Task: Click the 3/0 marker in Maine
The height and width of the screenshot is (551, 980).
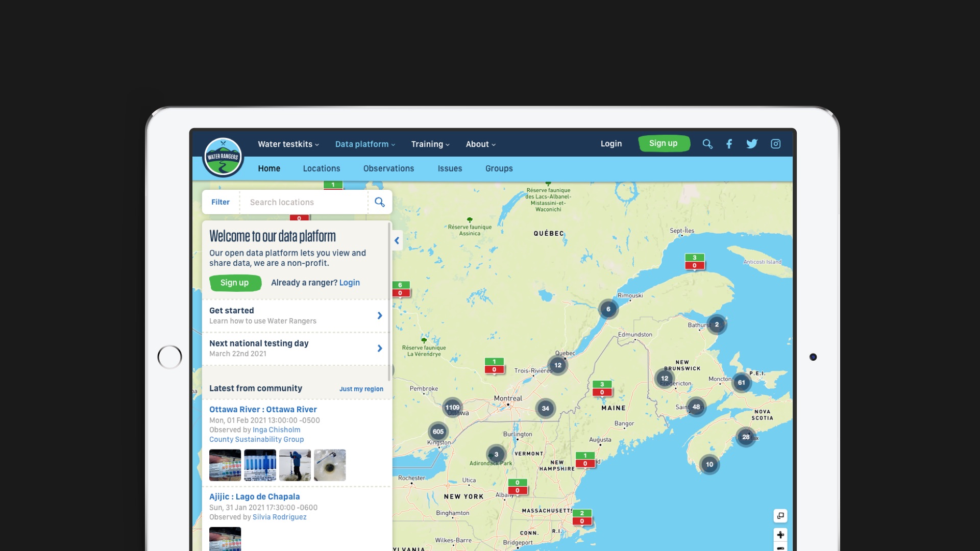Action: point(602,388)
